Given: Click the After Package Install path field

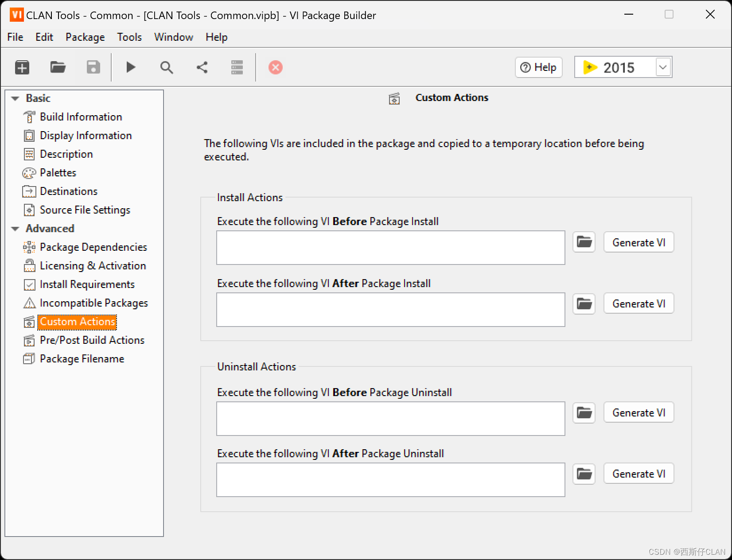Looking at the screenshot, I should pyautogui.click(x=391, y=310).
